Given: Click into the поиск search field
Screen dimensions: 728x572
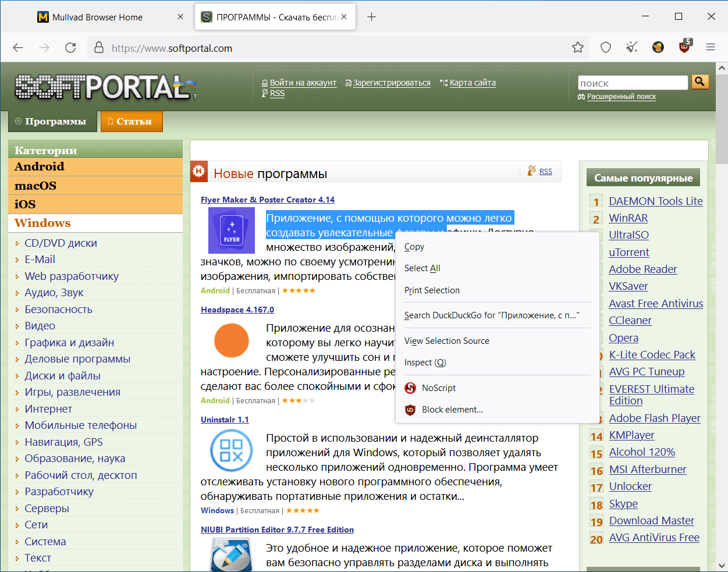Looking at the screenshot, I should (x=633, y=83).
